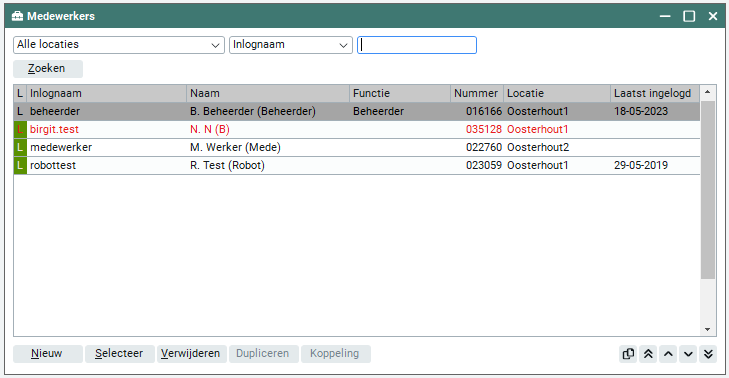This screenshot has height=378, width=729.
Task: Click the copy icon at bottom right
Action: point(628,354)
